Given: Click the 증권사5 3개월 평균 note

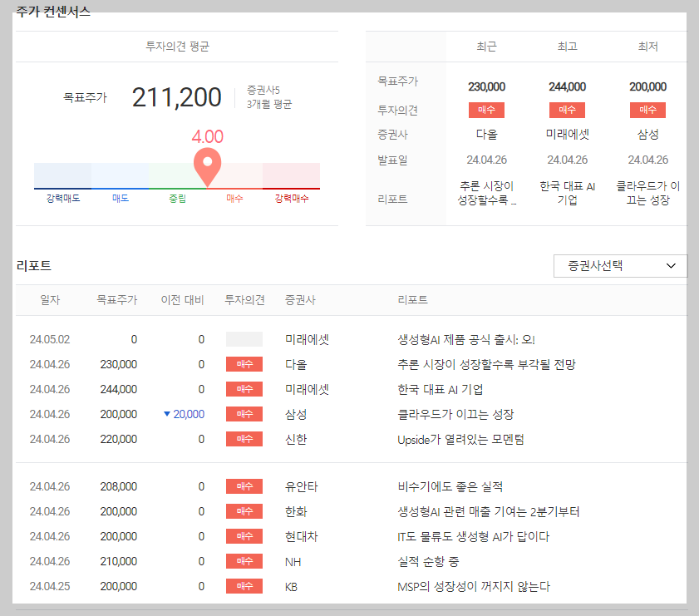Looking at the screenshot, I should click(269, 97).
